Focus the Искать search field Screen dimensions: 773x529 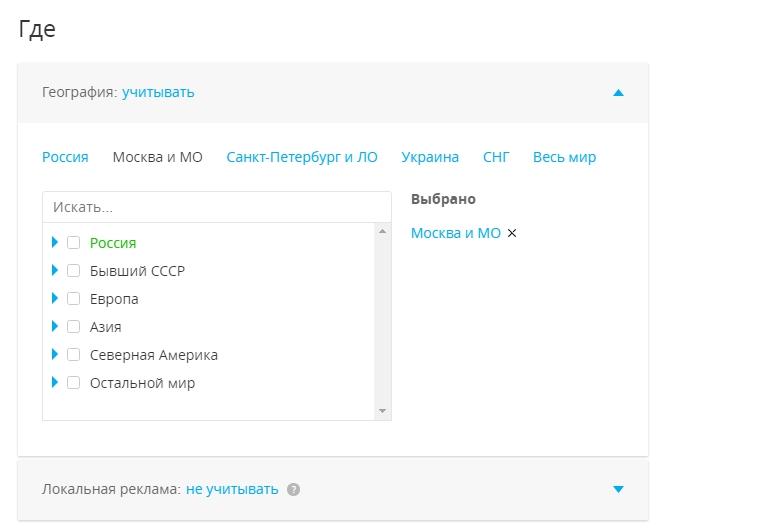pyautogui.click(x=217, y=207)
